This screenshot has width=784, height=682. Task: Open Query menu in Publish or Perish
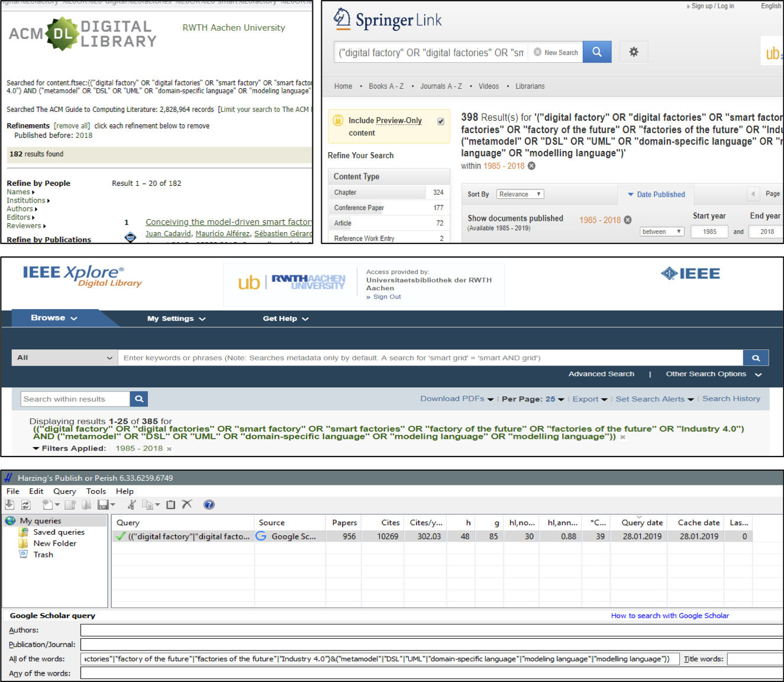pos(64,491)
